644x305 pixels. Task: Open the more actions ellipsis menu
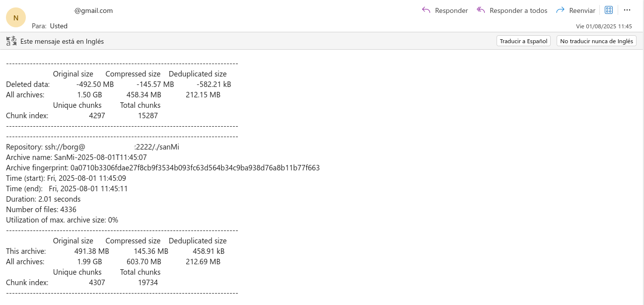click(627, 10)
